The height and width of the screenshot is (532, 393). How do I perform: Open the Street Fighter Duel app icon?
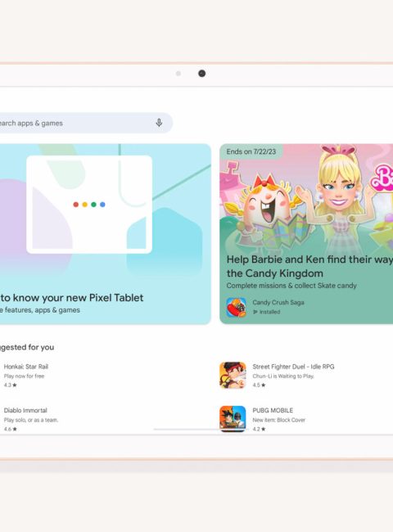(x=233, y=375)
